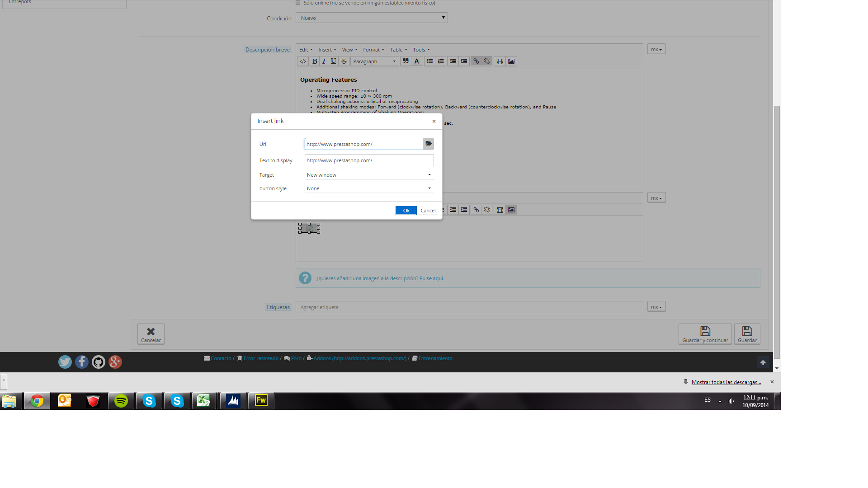Click Cancel in Insert link dialog
Screen dimensions: 868x488
point(428,211)
